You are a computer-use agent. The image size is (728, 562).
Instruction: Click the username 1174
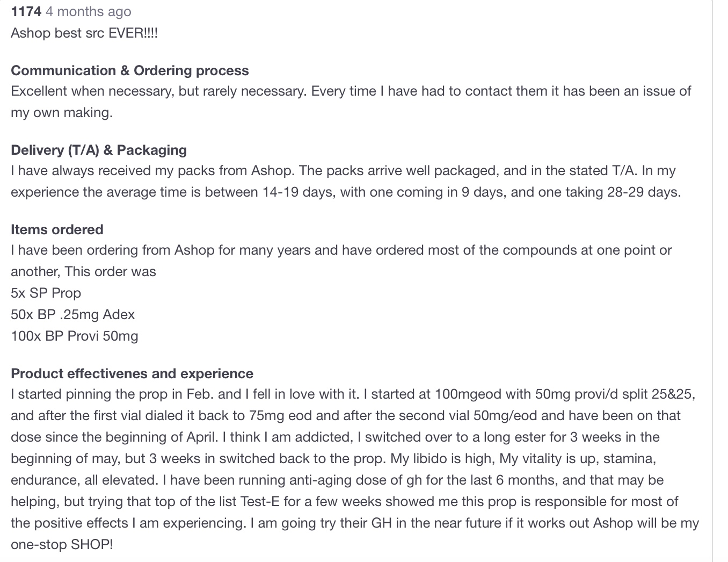[x=26, y=11]
